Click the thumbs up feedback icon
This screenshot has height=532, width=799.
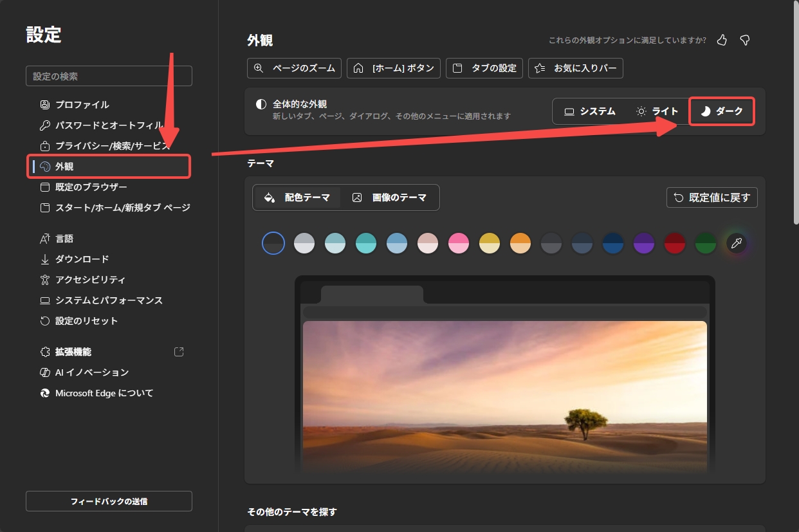722,41
